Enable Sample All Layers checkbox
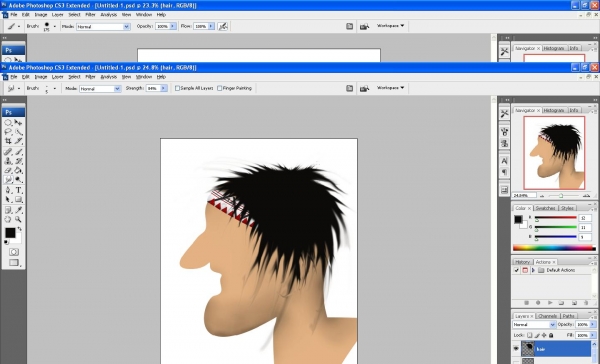Image resolution: width=600 pixels, height=364 pixels. [177, 88]
